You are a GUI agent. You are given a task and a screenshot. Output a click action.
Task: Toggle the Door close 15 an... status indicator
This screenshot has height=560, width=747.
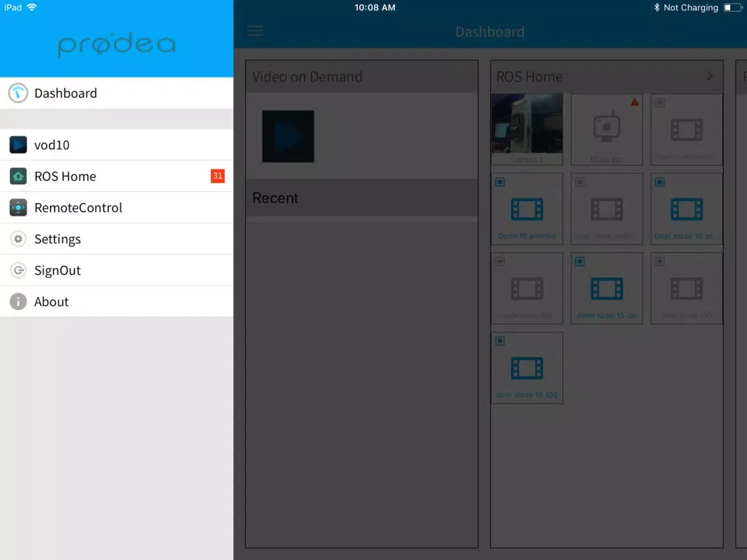(660, 182)
